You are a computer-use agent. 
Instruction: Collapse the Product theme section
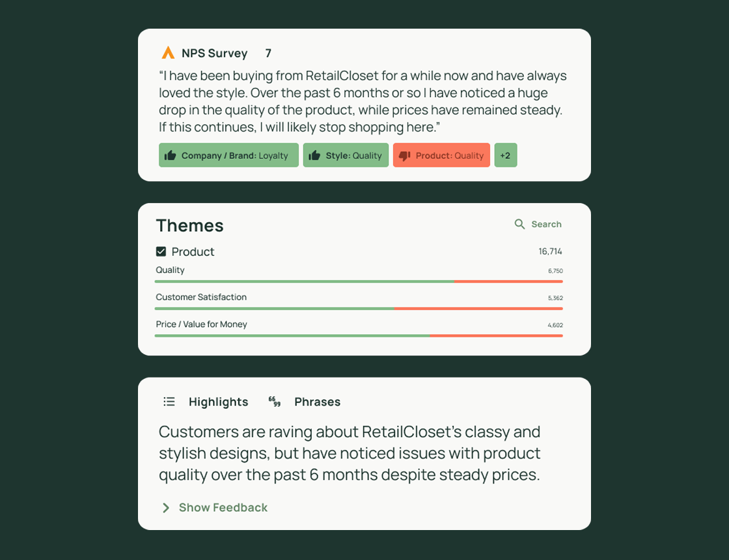193,251
